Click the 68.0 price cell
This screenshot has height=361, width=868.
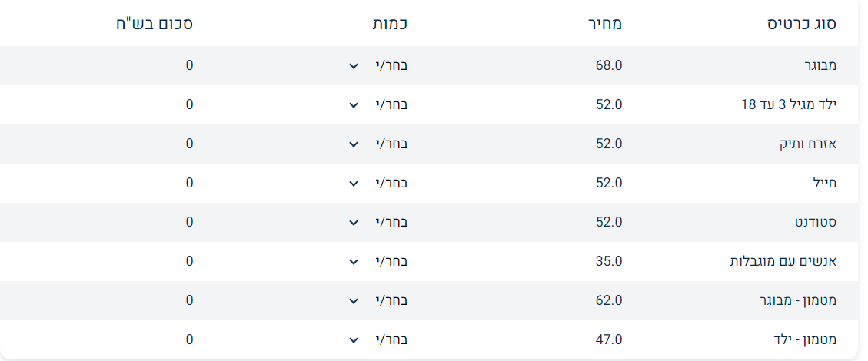[608, 65]
